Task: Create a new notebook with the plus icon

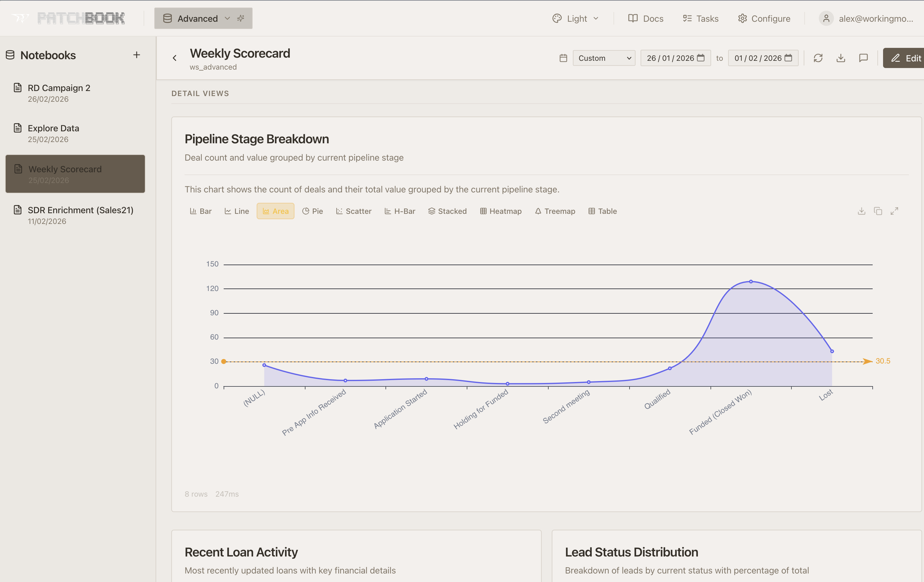Action: pyautogui.click(x=137, y=55)
